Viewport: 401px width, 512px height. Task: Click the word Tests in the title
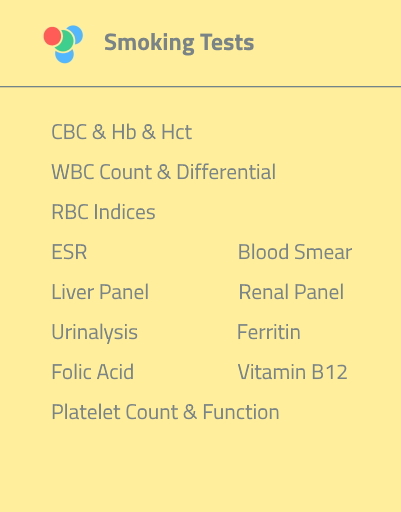pos(228,42)
